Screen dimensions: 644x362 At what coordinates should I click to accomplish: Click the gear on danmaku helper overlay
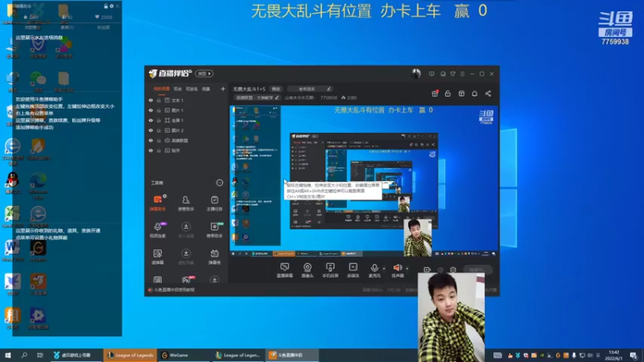pos(111,6)
